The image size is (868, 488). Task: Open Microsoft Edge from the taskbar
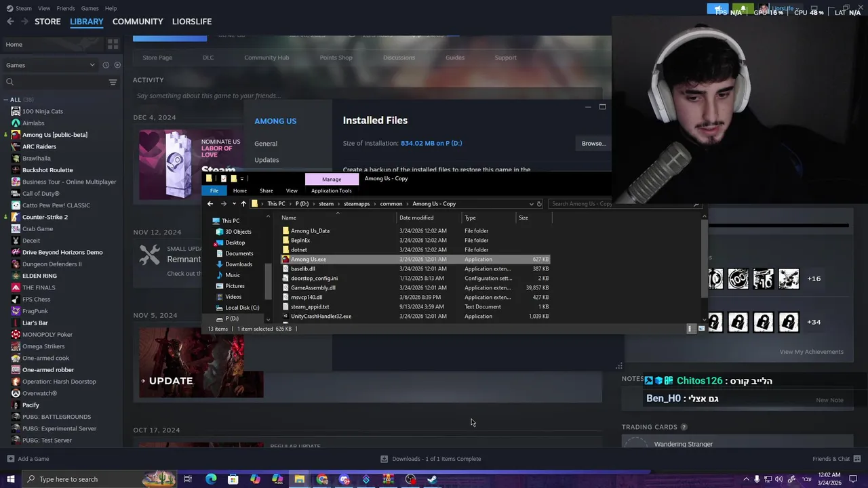click(x=211, y=479)
